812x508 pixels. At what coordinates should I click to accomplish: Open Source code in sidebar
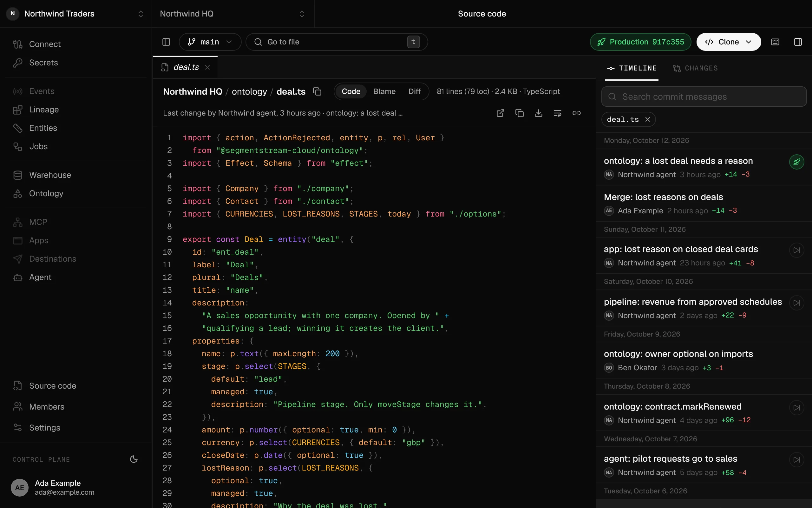[76, 386]
